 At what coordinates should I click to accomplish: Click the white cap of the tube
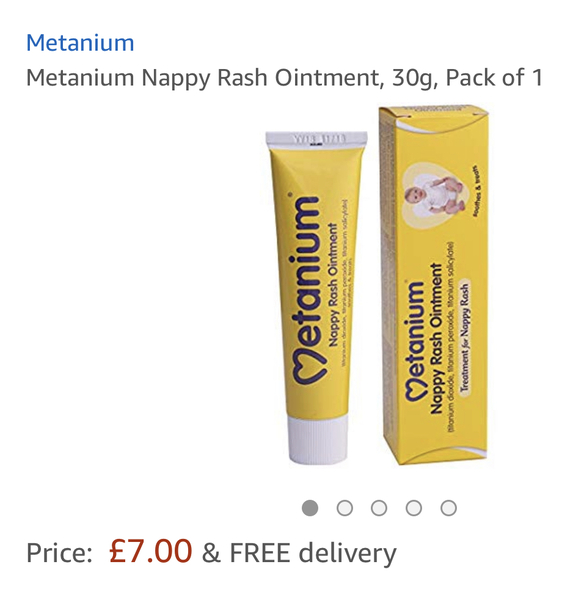[318, 439]
